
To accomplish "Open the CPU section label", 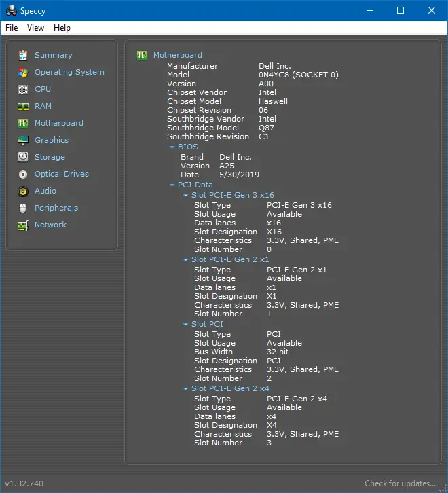I will (x=43, y=89).
